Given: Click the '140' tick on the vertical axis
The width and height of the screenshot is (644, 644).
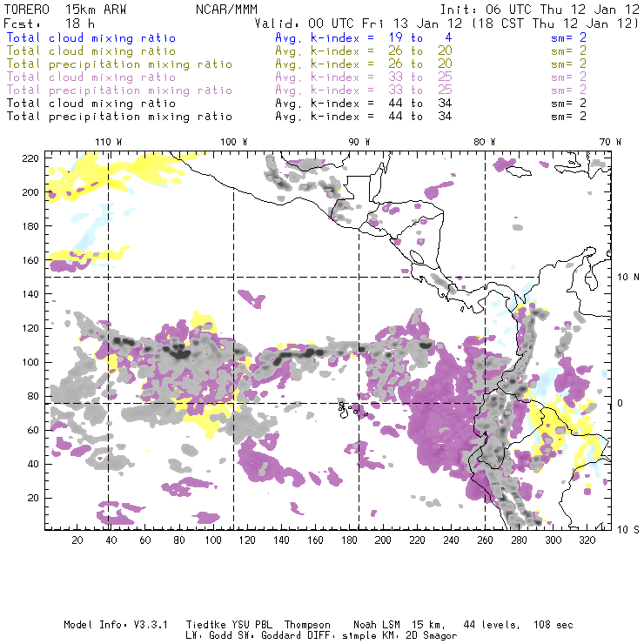Looking at the screenshot, I should (x=30, y=294).
